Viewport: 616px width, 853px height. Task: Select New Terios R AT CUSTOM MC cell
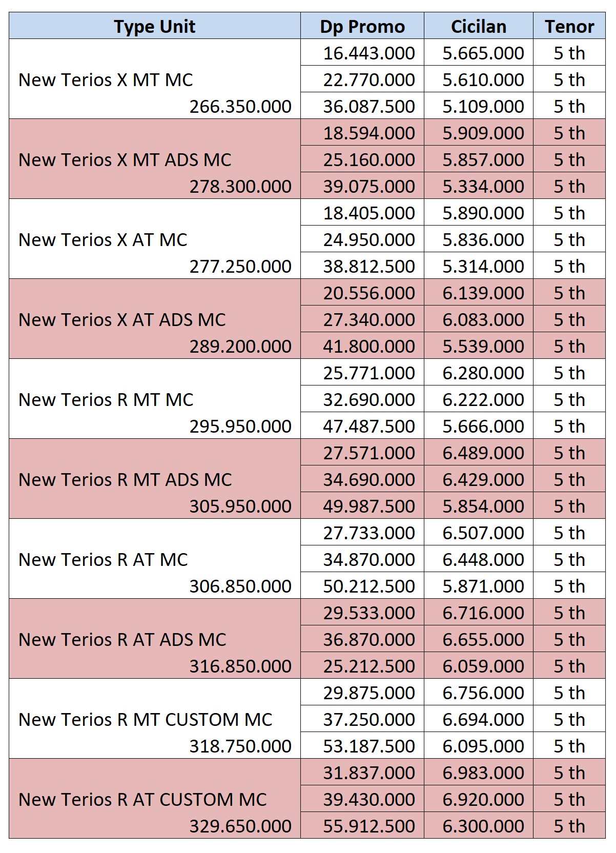142,799
